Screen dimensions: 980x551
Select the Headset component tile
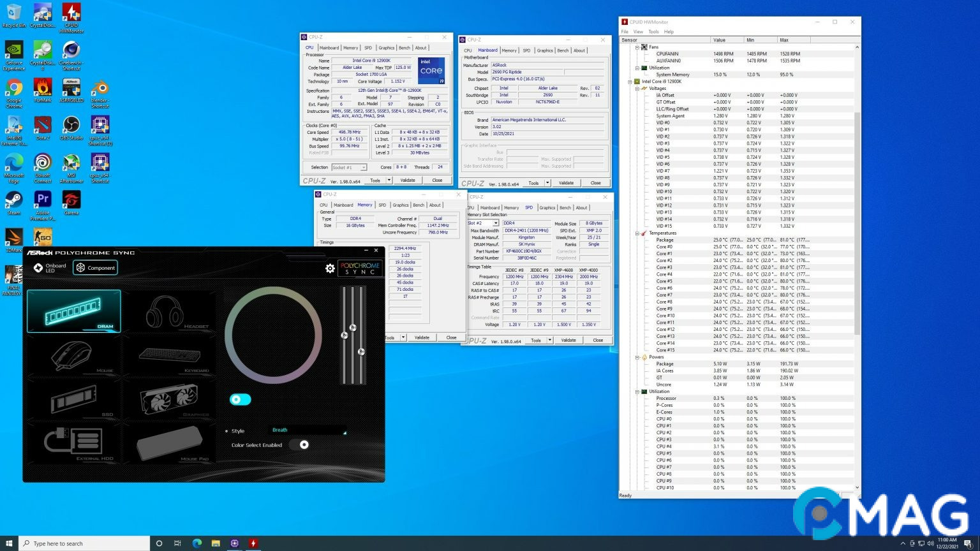point(168,311)
